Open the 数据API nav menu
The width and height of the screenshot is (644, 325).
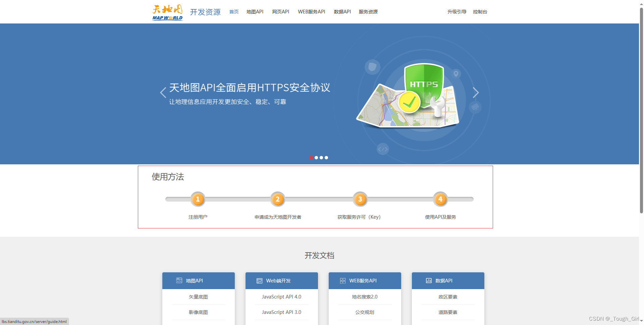point(342,12)
